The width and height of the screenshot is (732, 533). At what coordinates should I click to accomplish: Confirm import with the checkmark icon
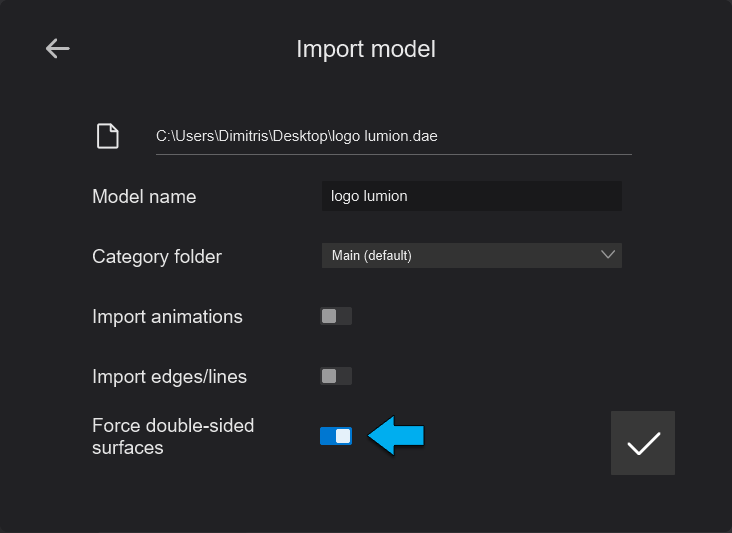642,443
